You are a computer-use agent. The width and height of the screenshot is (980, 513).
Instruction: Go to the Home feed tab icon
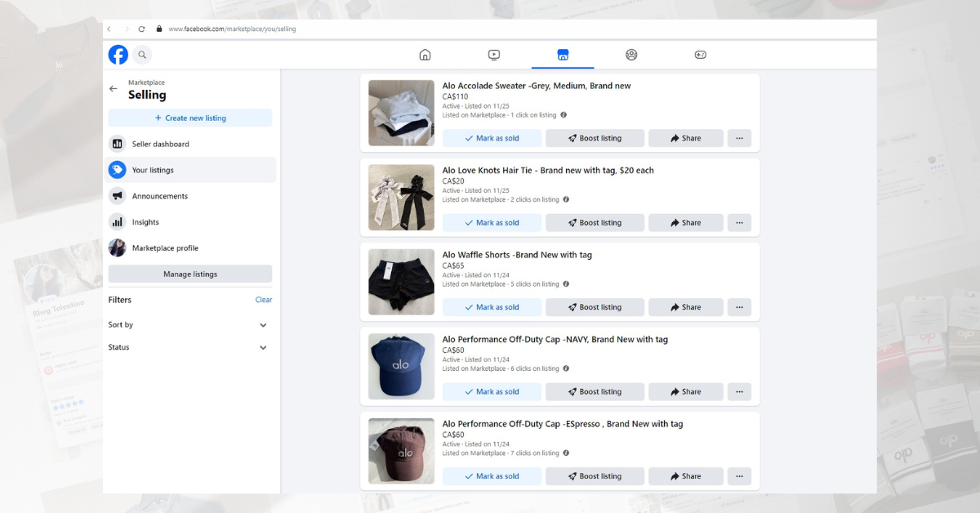click(x=425, y=55)
